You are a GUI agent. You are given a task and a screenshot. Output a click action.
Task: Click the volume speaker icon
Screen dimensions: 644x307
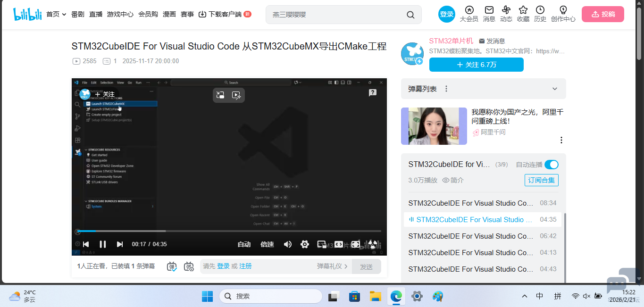click(288, 244)
